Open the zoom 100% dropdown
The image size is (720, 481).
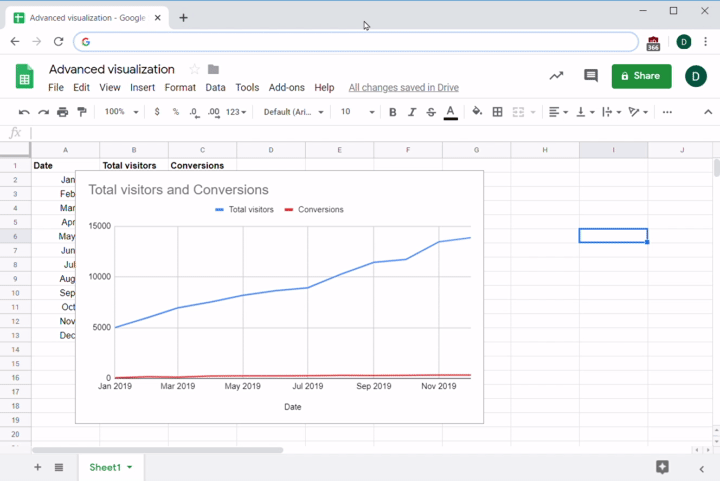coord(121,112)
